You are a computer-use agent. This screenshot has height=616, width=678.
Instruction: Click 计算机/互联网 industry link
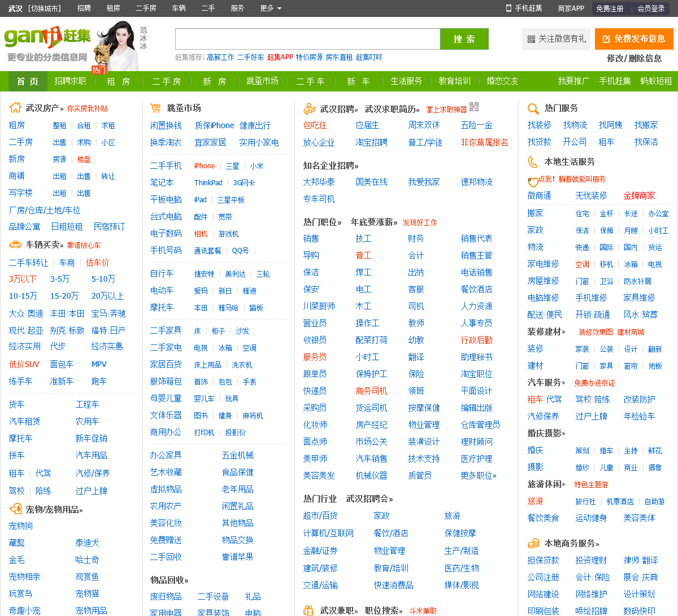click(329, 533)
